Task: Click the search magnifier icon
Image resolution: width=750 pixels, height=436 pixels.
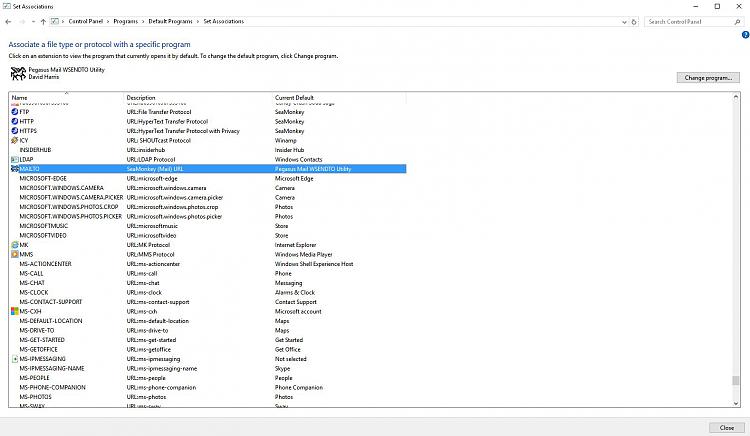Action: [x=737, y=22]
